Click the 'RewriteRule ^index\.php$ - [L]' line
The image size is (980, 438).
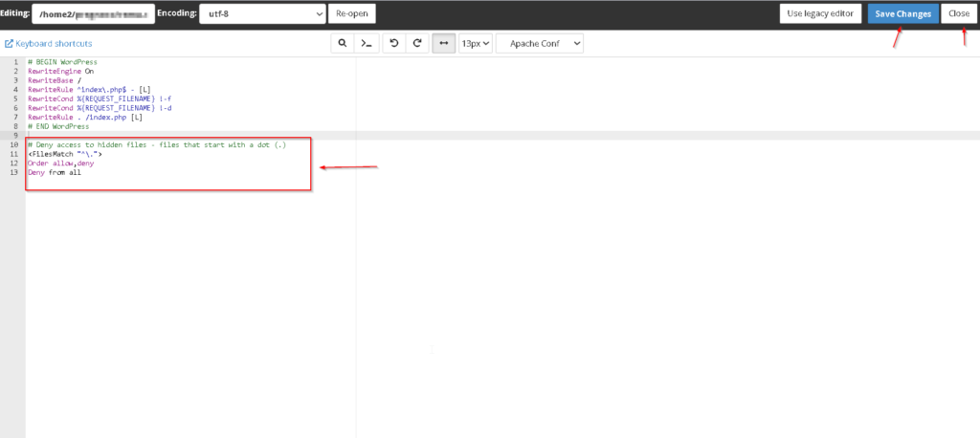(x=89, y=89)
